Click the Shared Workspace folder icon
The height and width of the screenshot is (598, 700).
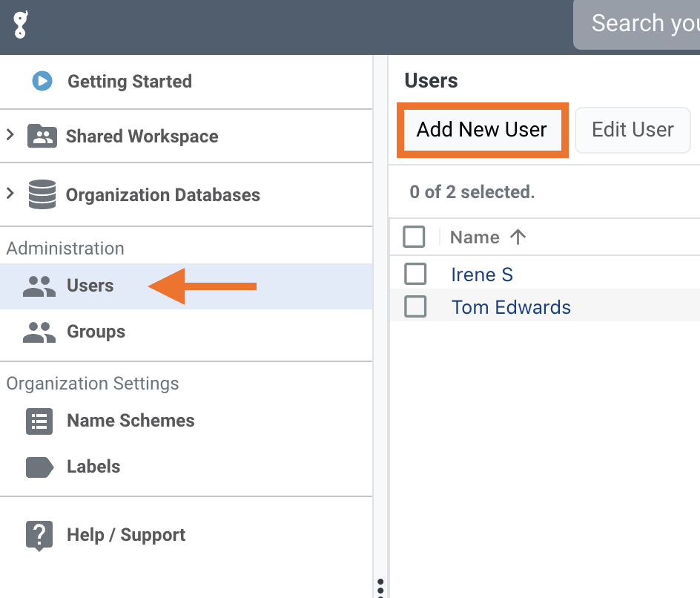click(42, 137)
